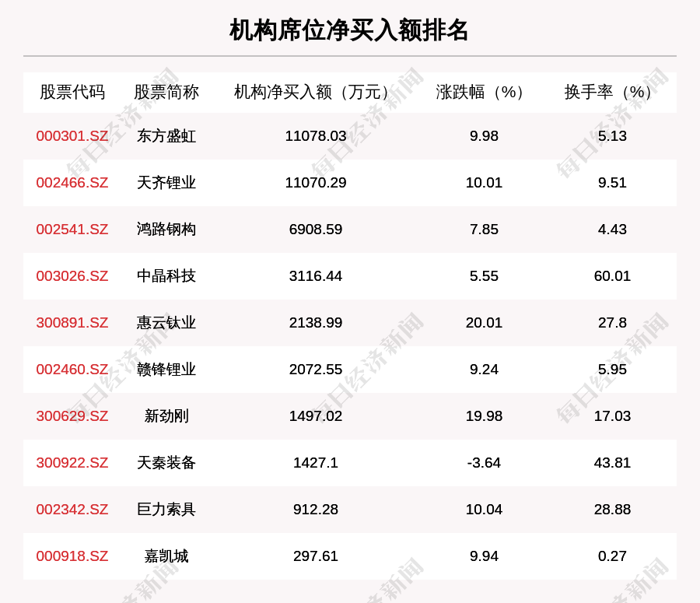700x603 pixels.
Task: Select stock name 嘉凯城
Action: (x=166, y=556)
